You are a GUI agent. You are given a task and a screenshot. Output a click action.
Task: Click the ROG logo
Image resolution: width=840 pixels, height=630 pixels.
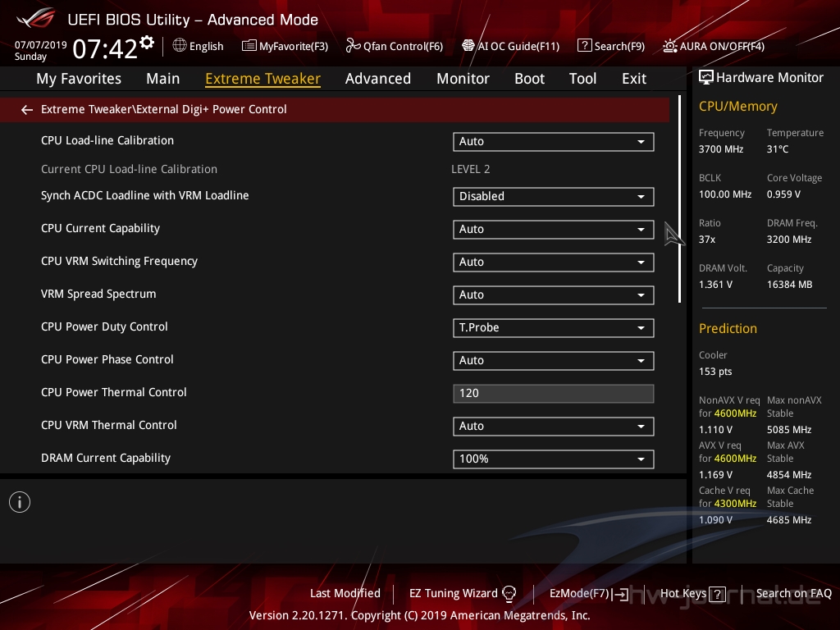[36, 18]
